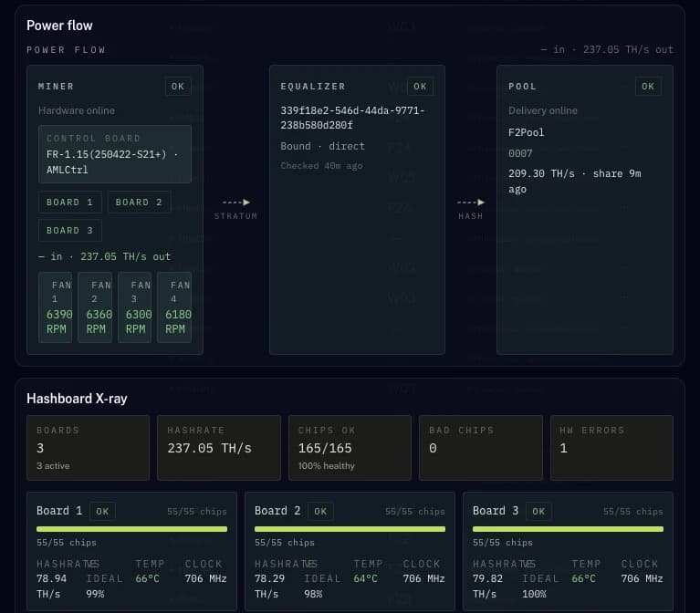Click the Hashrate summary card 237.05 TH/s
Image resolution: width=700 pixels, height=613 pixels.
coord(219,448)
